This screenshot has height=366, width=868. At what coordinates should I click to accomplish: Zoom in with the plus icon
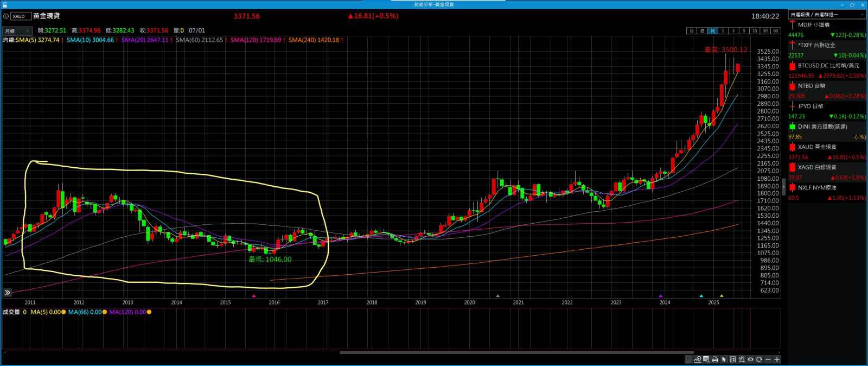click(777, 359)
